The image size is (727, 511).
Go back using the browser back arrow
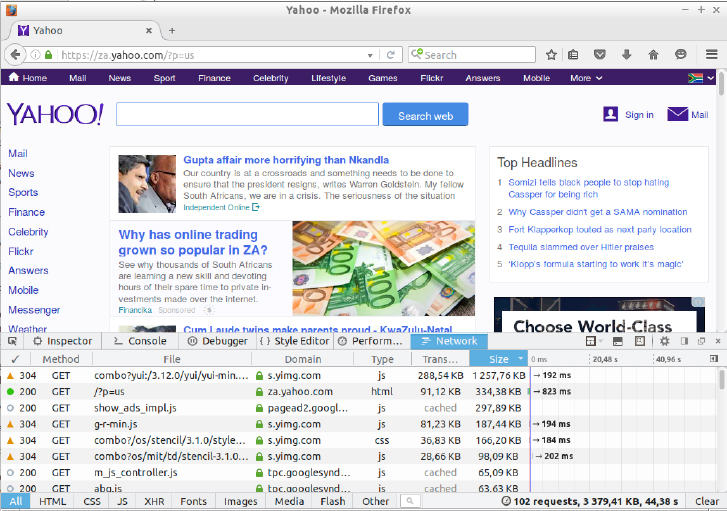tap(15, 55)
